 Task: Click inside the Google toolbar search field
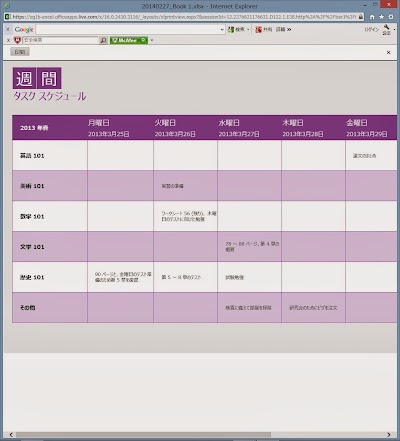(x=128, y=30)
